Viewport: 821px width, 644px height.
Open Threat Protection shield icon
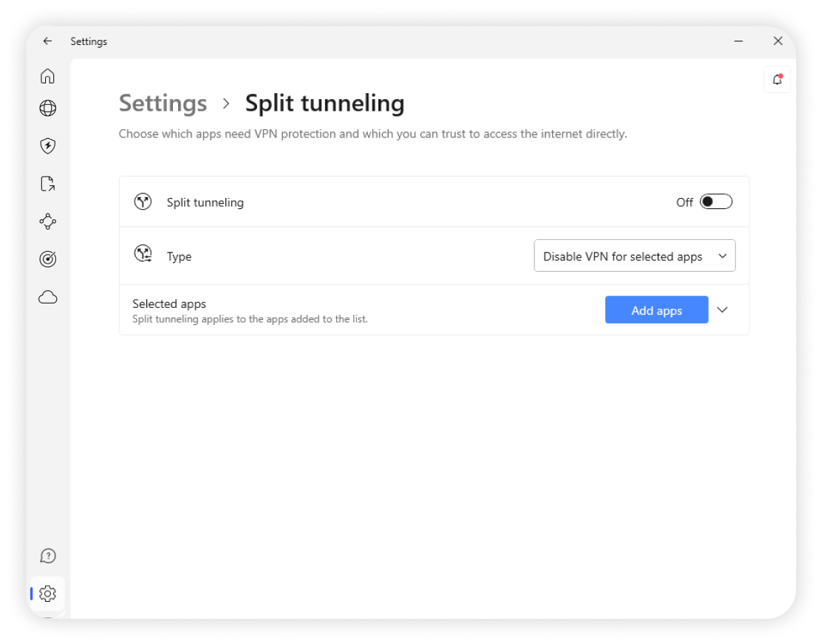click(48, 145)
